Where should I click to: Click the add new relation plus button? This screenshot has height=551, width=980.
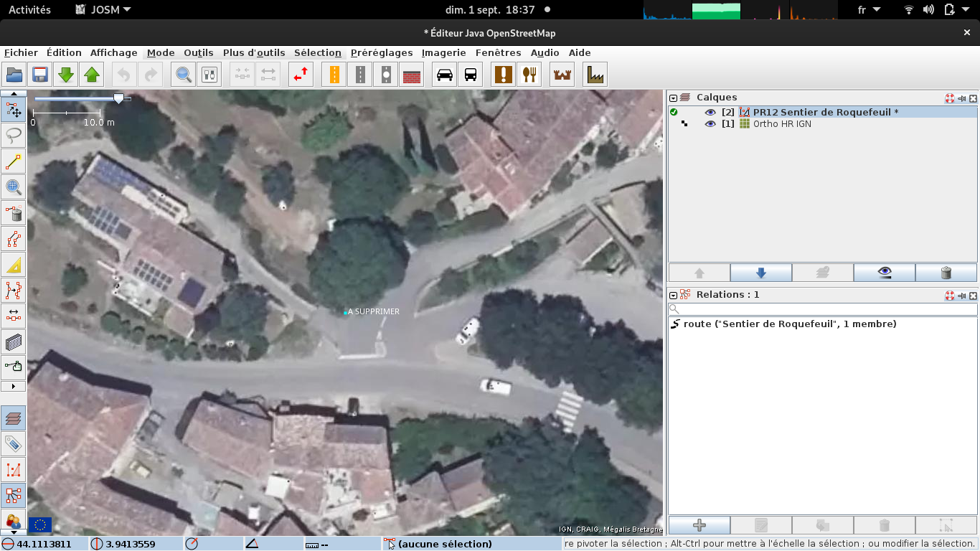(699, 525)
